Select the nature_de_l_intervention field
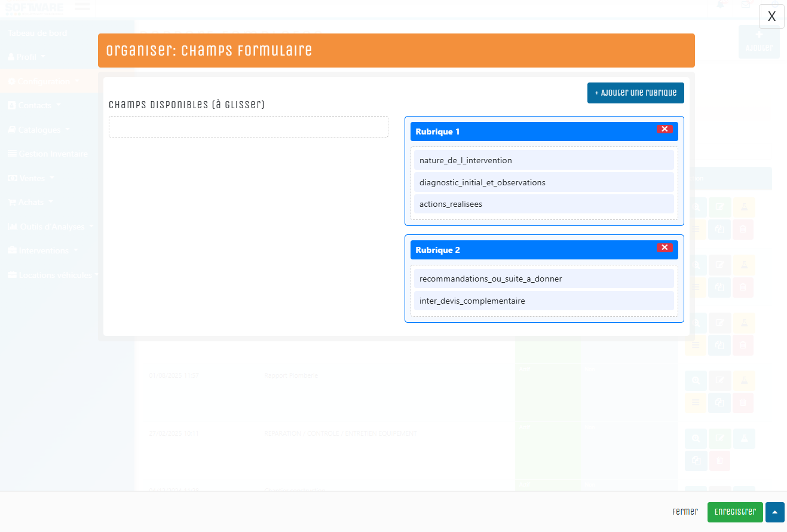The width and height of the screenshot is (787, 532). point(543,160)
